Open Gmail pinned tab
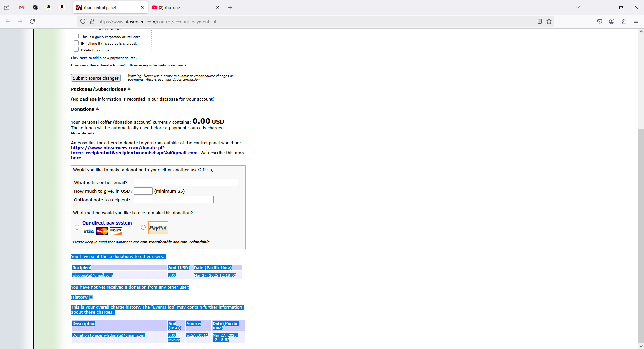 pyautogui.click(x=22, y=7)
